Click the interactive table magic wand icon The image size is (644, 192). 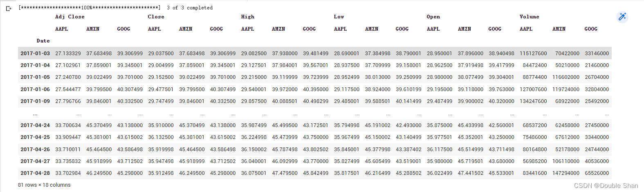click(622, 17)
